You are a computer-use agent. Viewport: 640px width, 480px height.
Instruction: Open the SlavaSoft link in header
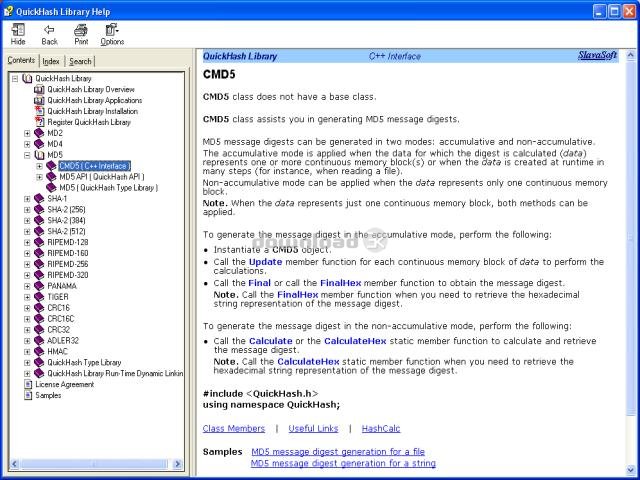click(x=597, y=56)
